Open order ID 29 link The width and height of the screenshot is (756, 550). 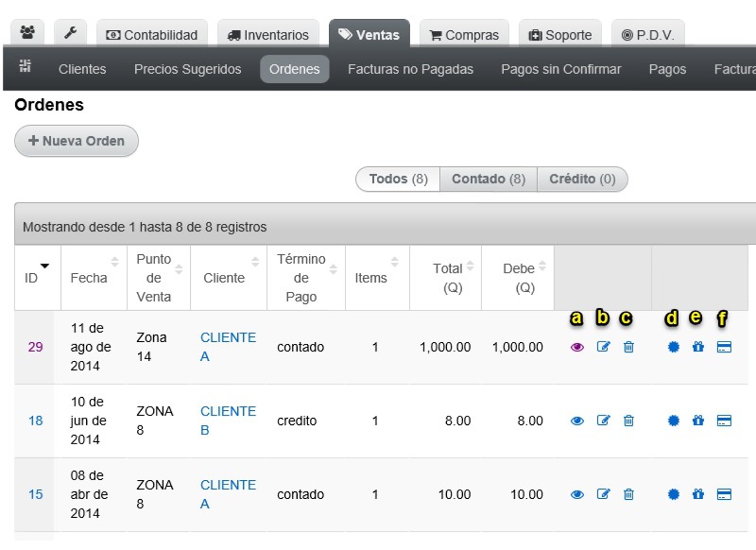tap(35, 347)
